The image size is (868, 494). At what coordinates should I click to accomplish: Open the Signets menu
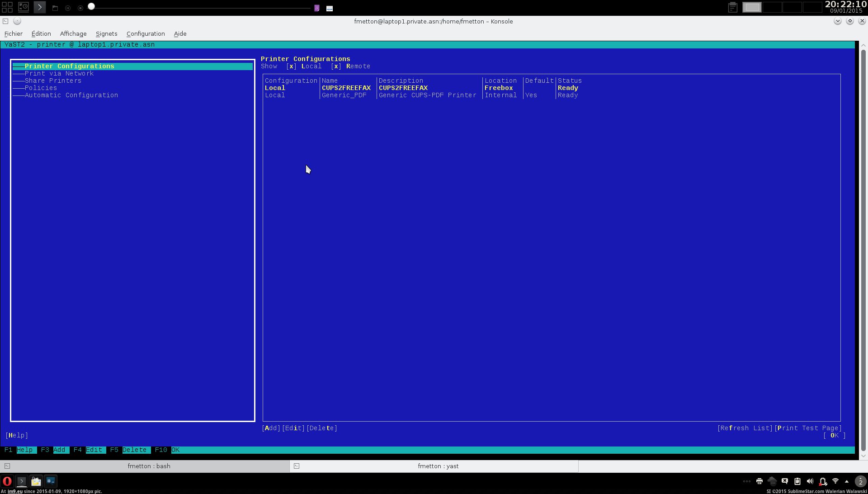pos(106,34)
